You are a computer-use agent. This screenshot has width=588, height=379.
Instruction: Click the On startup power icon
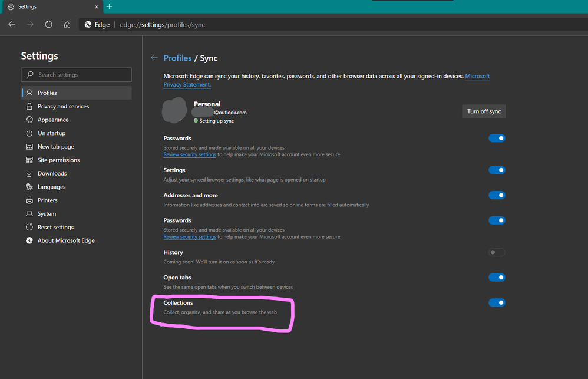(29, 133)
